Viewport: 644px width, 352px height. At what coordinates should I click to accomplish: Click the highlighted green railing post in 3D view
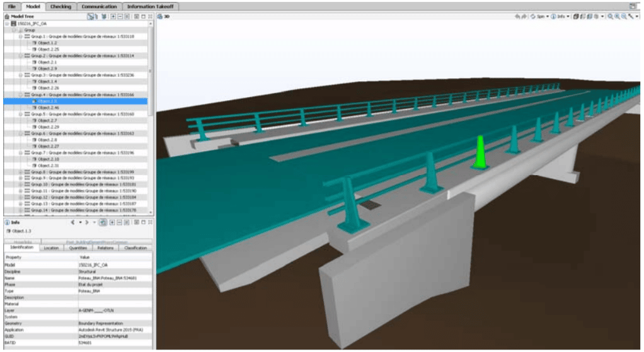point(480,153)
